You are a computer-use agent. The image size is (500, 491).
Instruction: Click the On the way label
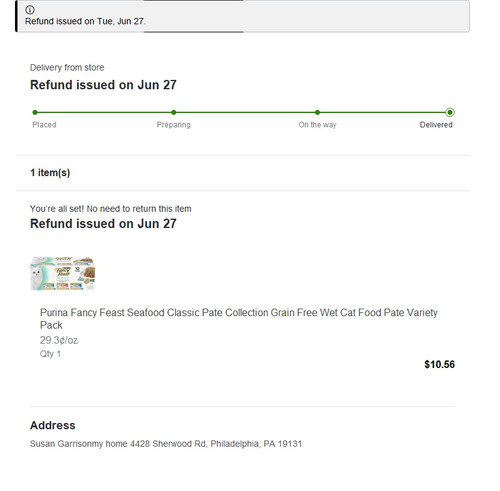click(x=317, y=125)
